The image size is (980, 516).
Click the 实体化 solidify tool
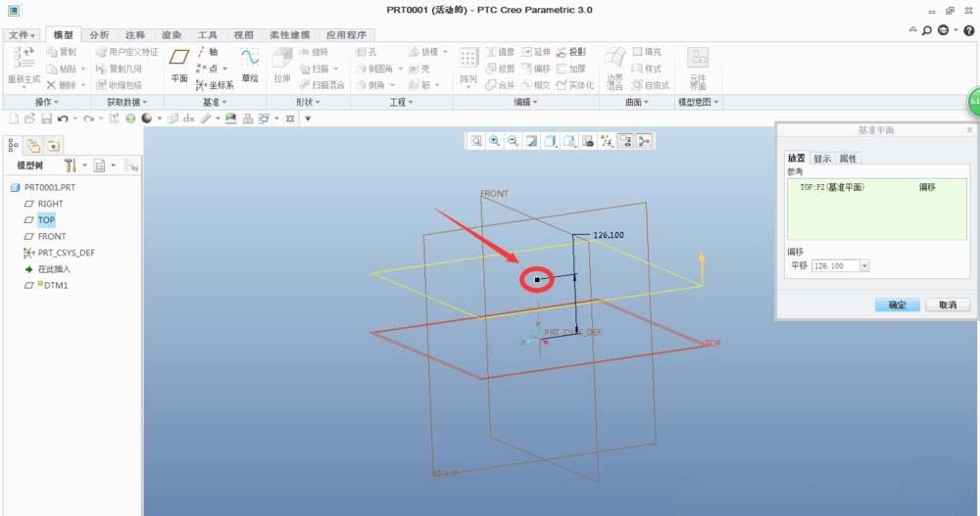[575, 85]
